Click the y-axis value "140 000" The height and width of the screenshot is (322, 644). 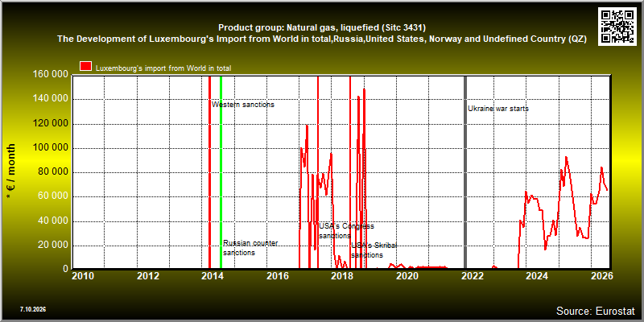pos(50,99)
